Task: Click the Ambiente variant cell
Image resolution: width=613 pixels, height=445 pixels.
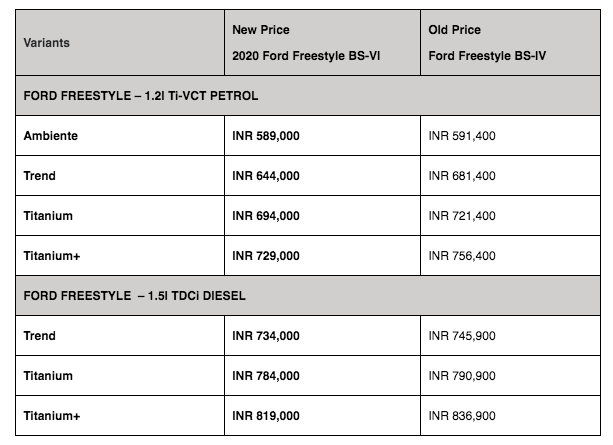Action: click(x=50, y=136)
